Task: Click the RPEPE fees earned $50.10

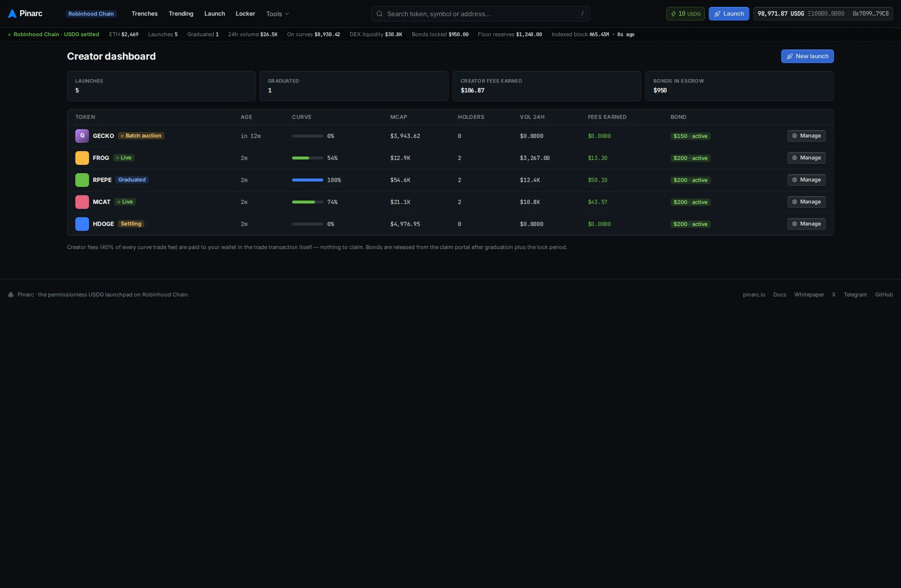Action: 598,180
